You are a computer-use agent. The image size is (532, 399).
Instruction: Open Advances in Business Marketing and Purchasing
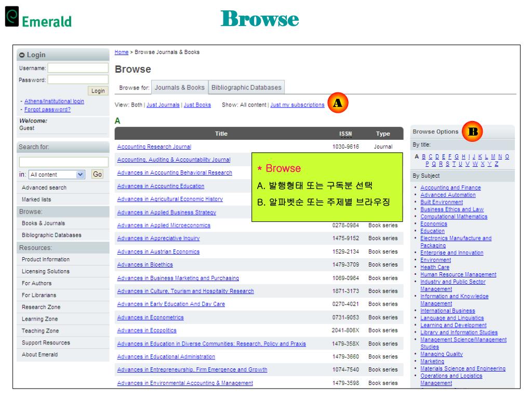(x=178, y=278)
